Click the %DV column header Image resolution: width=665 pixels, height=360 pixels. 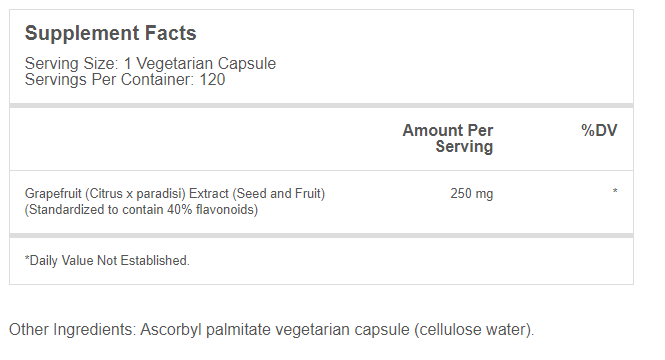tap(599, 130)
